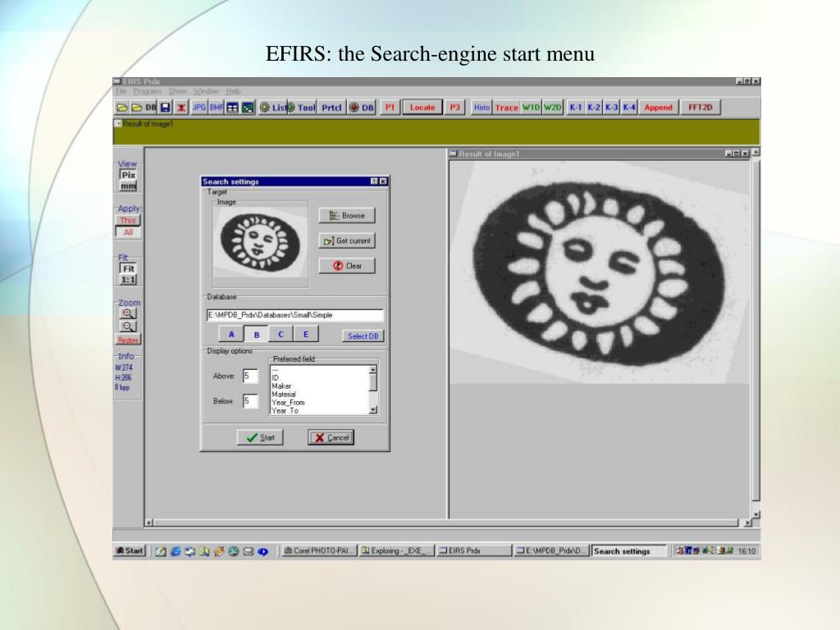Clear the target image

click(x=347, y=266)
